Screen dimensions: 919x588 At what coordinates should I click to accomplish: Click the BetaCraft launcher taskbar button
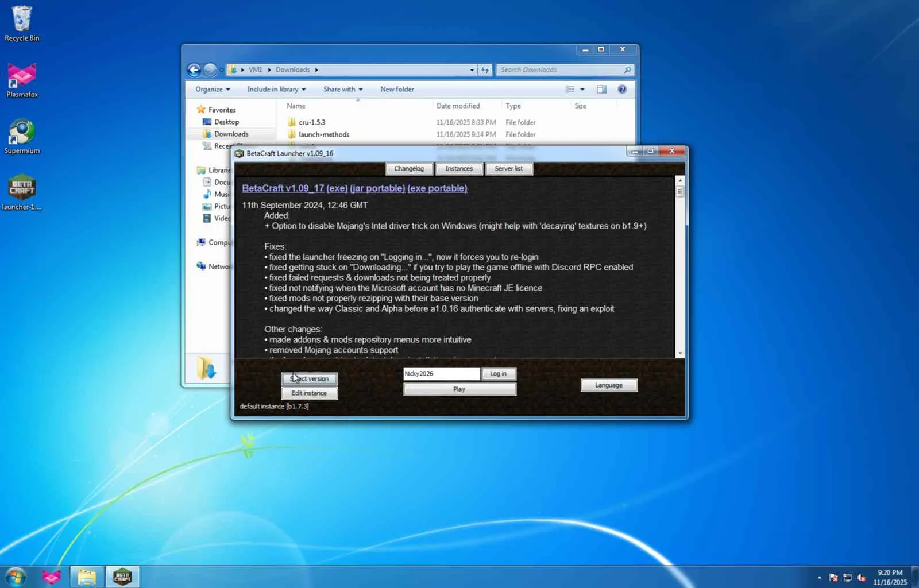[122, 577]
